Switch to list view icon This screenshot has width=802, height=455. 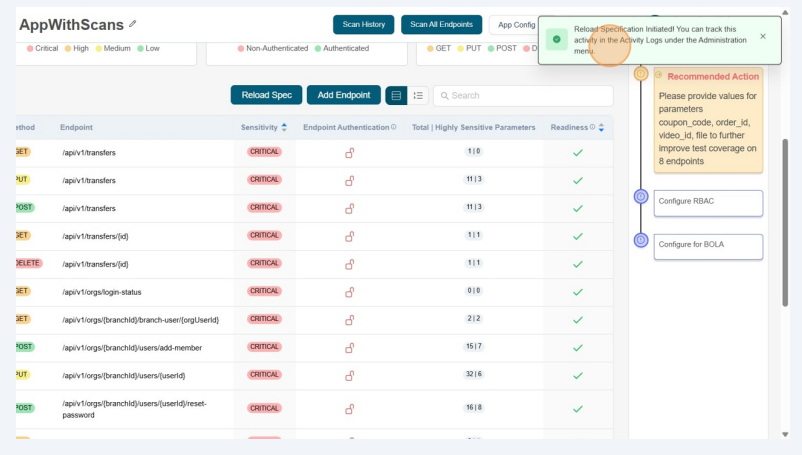pos(418,96)
